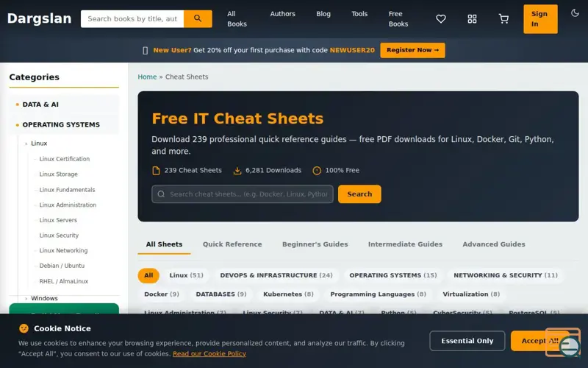Switch to Beginner's Guides tab
The height and width of the screenshot is (368, 588).
(x=315, y=244)
